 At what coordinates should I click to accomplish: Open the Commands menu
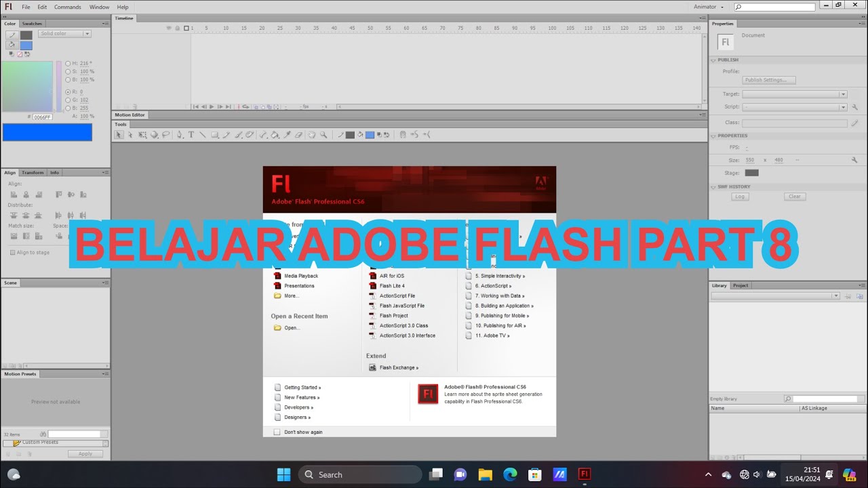coord(68,7)
